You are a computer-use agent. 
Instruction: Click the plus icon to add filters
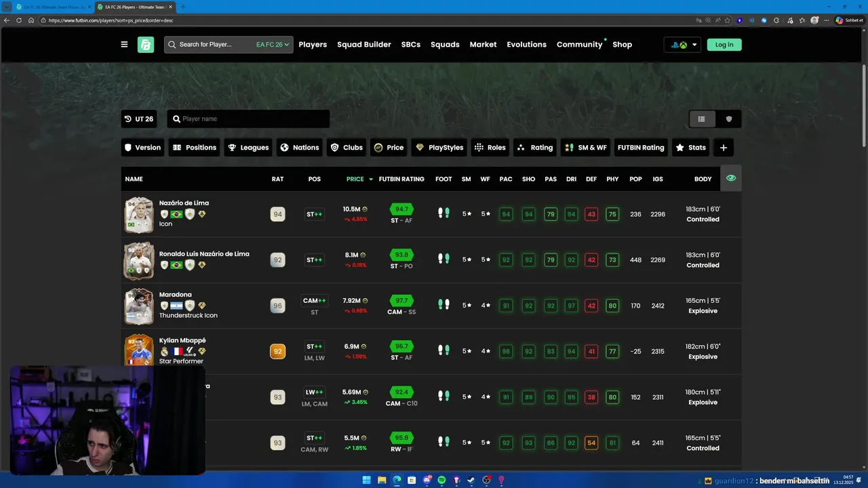[x=724, y=147]
